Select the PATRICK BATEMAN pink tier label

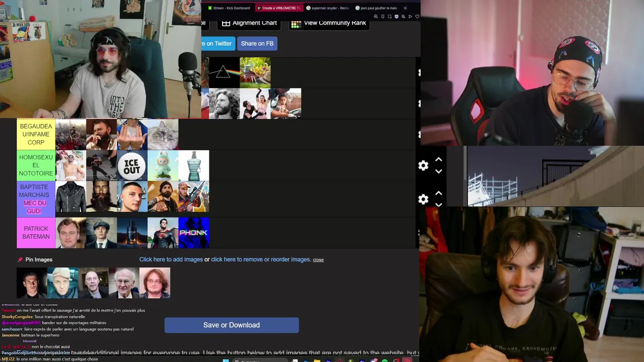pos(36,233)
